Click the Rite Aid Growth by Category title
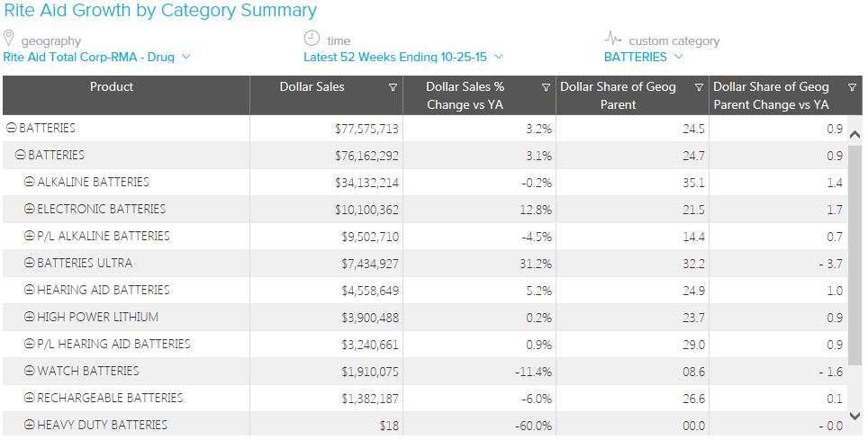 click(160, 11)
